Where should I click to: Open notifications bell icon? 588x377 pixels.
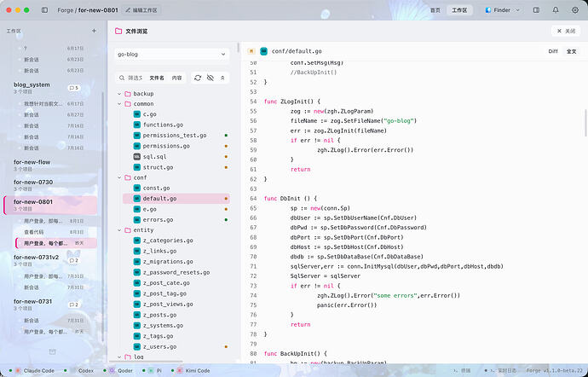556,10
